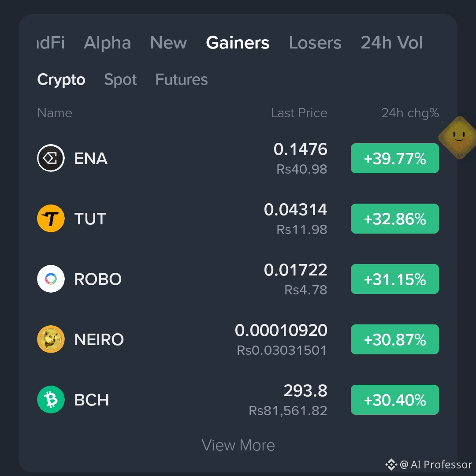Screen dimensions: 476x476
Task: Tap the +30.40% badge for BCH
Action: 394,400
